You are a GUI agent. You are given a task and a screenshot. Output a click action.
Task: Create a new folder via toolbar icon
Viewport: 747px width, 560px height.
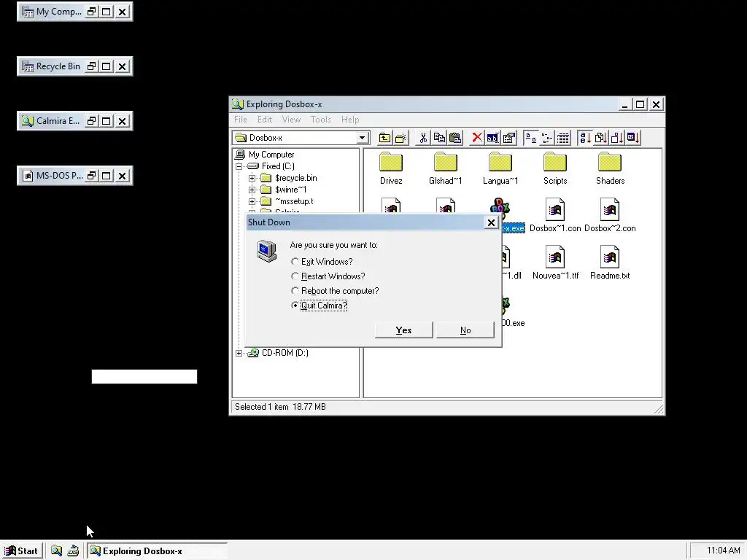pyautogui.click(x=400, y=138)
